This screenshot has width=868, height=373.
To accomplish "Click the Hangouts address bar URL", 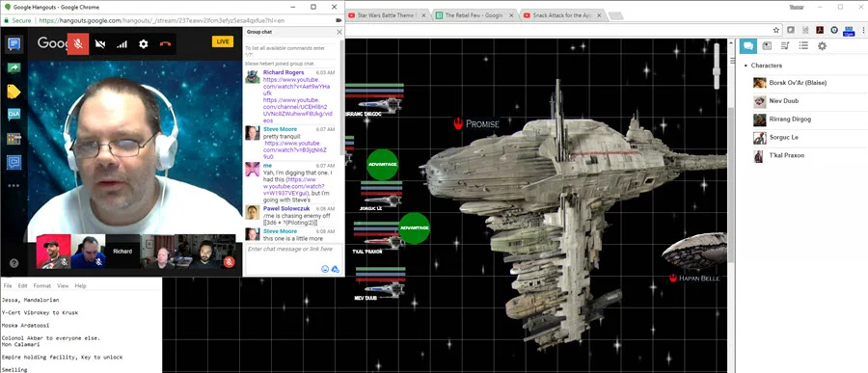I will (162, 20).
